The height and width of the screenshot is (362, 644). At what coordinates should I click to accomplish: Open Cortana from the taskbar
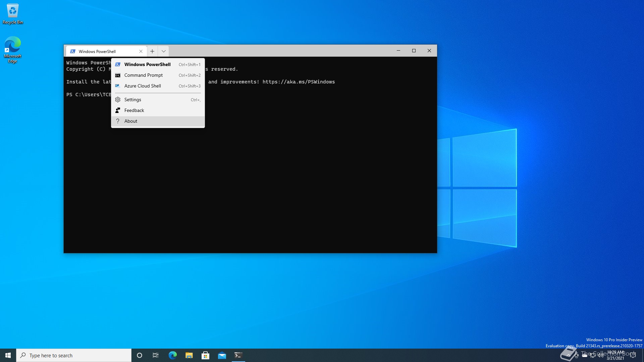tap(140, 355)
